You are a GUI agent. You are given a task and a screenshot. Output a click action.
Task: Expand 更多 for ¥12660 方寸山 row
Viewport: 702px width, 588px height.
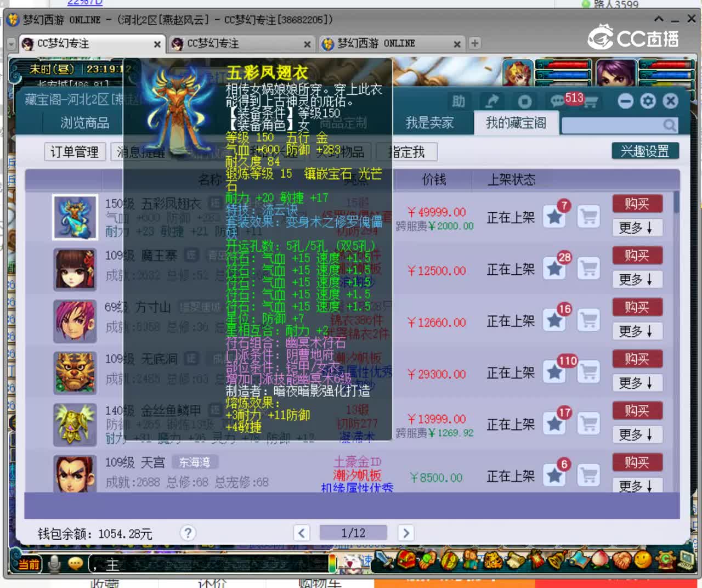[637, 331]
